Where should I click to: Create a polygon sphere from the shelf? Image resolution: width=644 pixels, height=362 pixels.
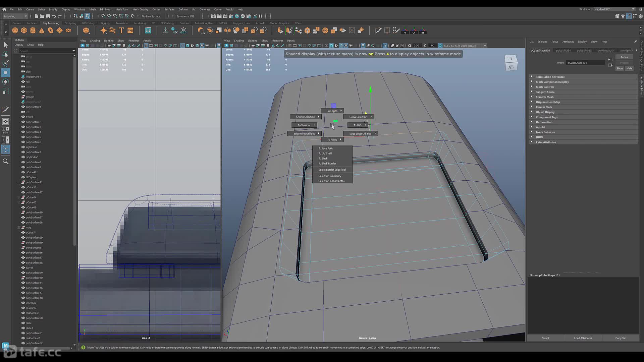(x=15, y=31)
